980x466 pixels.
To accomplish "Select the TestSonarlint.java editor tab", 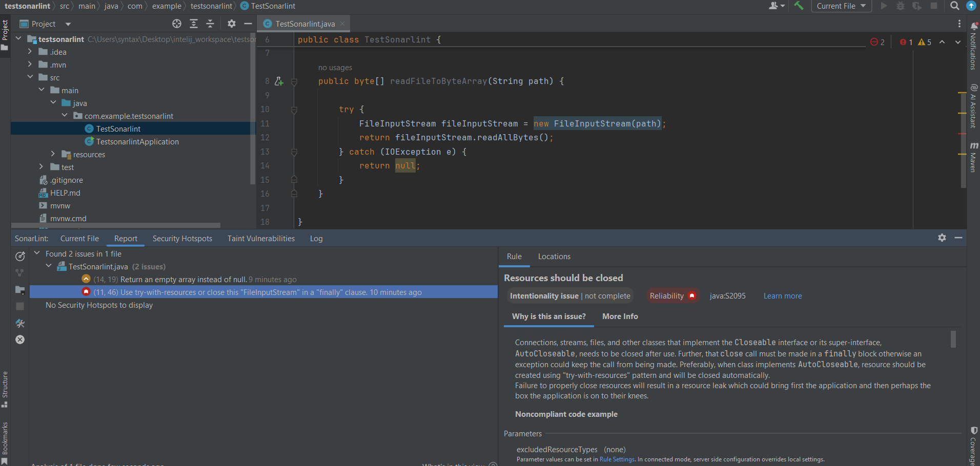I will [304, 24].
